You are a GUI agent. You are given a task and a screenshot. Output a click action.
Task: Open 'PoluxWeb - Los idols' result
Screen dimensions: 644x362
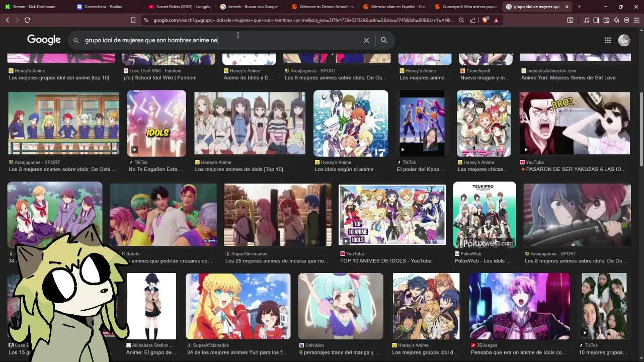pos(482,261)
